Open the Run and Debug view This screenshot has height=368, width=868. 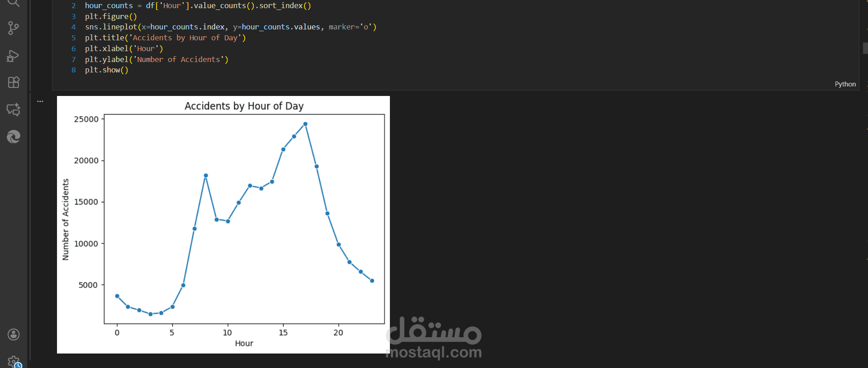(14, 56)
